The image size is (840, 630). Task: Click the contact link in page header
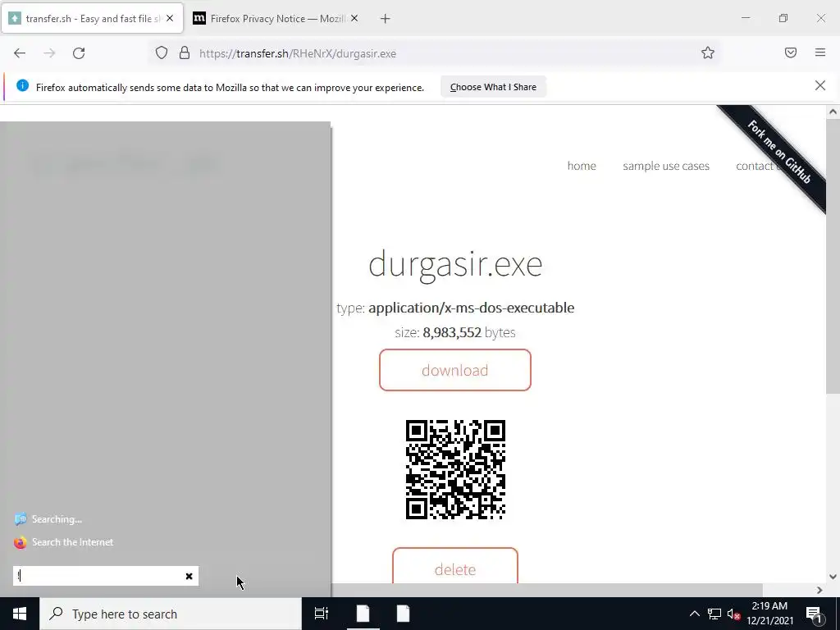click(756, 166)
